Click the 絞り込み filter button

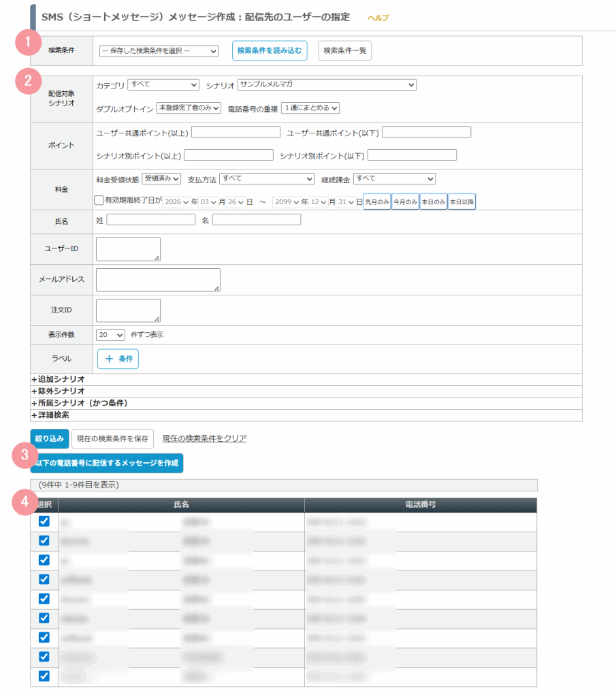(x=50, y=439)
